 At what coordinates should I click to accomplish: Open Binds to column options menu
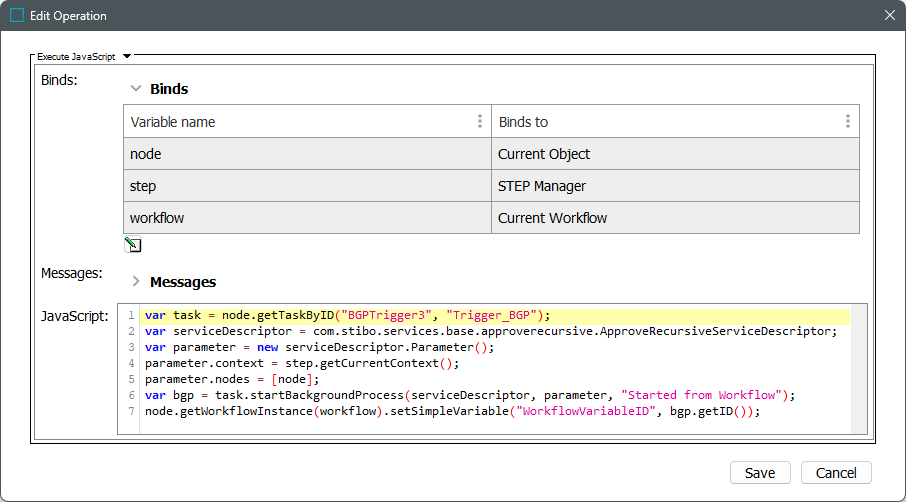(x=847, y=122)
